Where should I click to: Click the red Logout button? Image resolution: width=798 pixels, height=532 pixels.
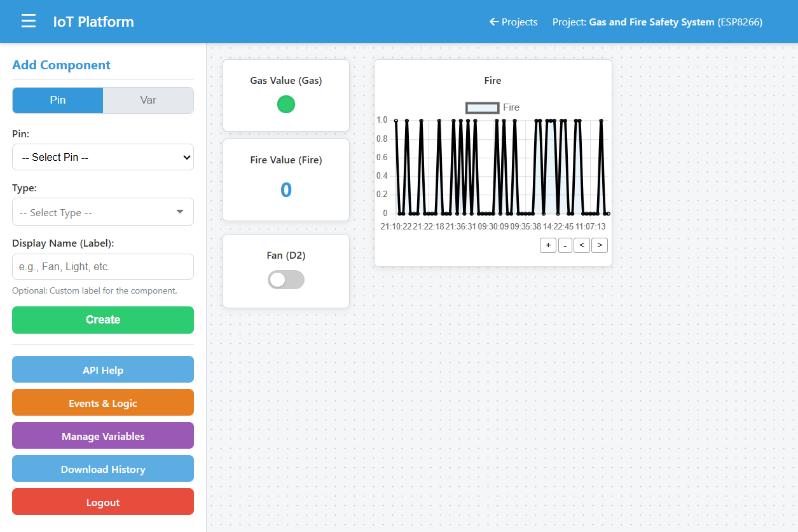tap(103, 502)
